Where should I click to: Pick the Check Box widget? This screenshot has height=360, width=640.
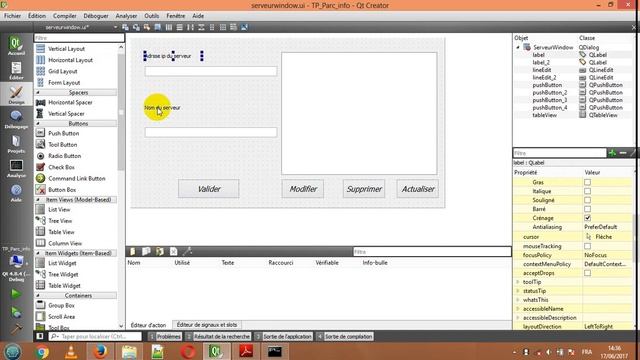point(61,167)
